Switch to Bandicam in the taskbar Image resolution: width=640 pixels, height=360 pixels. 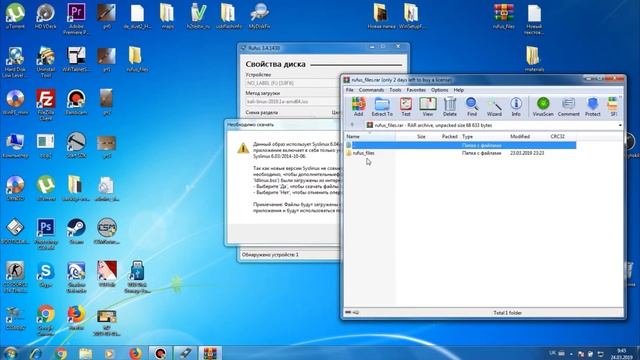pyautogui.click(x=160, y=353)
